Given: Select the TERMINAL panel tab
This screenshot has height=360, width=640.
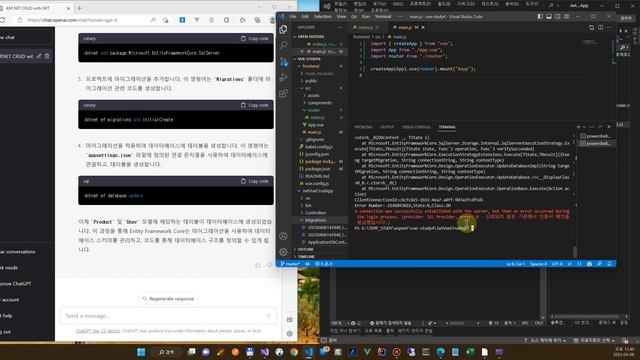Looking at the screenshot, I should 447,127.
